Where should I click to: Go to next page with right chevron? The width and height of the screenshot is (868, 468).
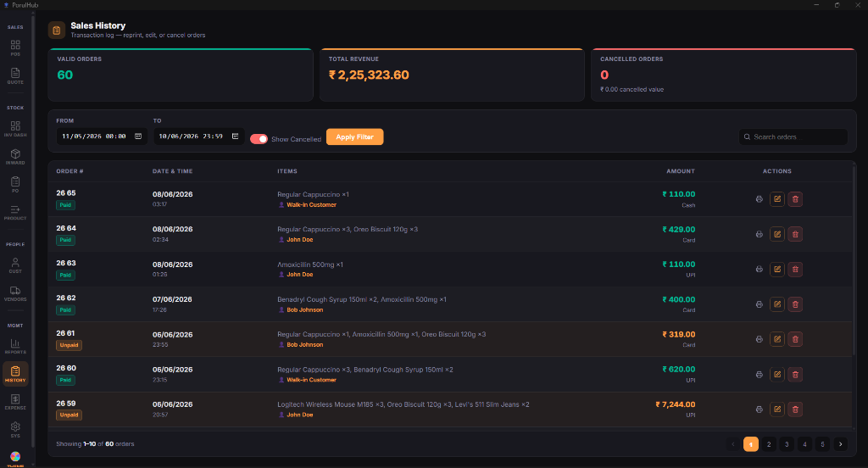(840, 444)
